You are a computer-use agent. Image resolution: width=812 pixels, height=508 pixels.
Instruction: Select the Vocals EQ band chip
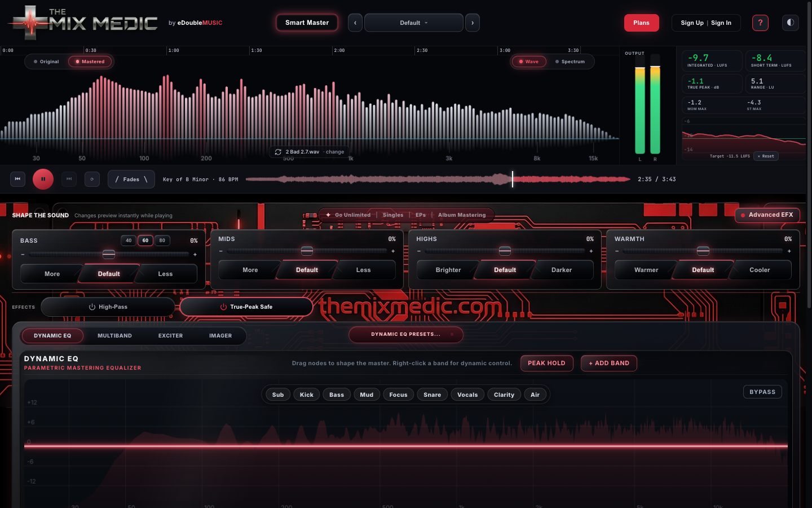point(467,395)
